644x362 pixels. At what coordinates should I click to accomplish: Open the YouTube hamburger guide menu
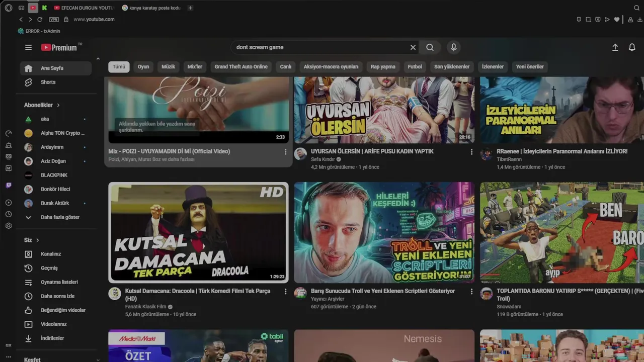point(28,47)
